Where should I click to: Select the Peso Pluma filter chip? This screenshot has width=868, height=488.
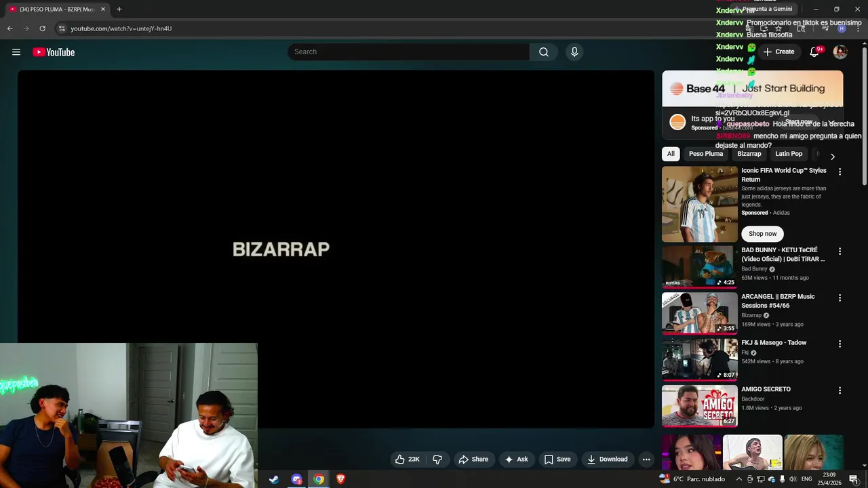(x=706, y=154)
